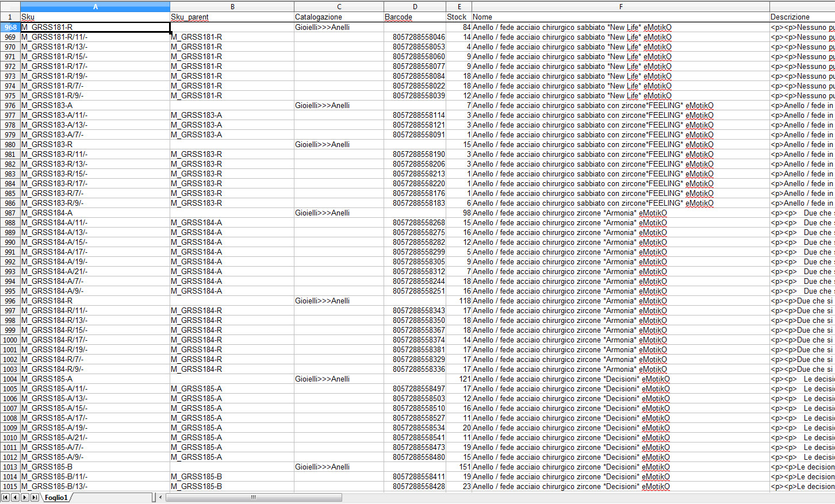
Task: Select column D header above Barcode
Action: (415, 6)
